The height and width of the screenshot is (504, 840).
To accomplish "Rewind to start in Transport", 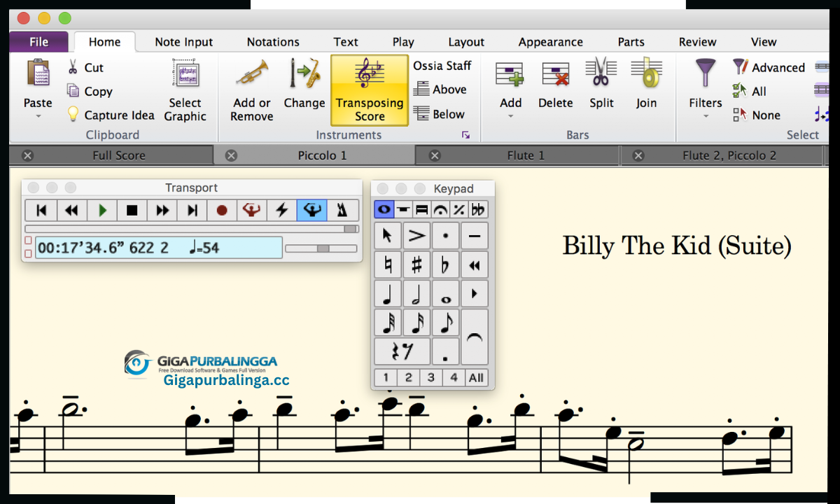I will click(x=41, y=210).
